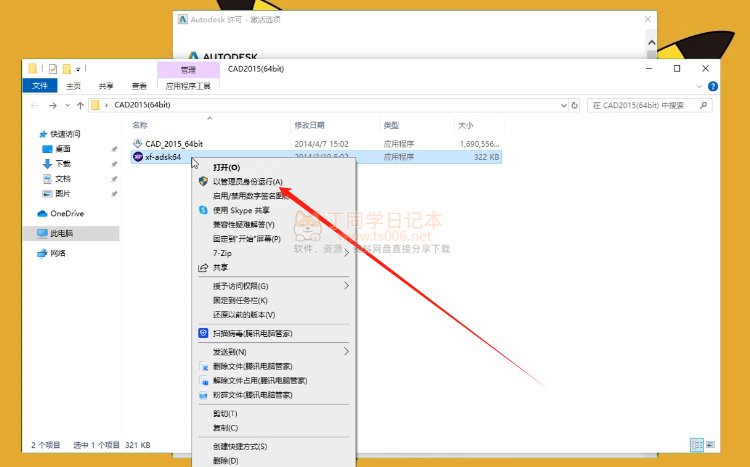This screenshot has height=467, width=750.
Task: Open Explorer help question mark icon
Action: (713, 86)
